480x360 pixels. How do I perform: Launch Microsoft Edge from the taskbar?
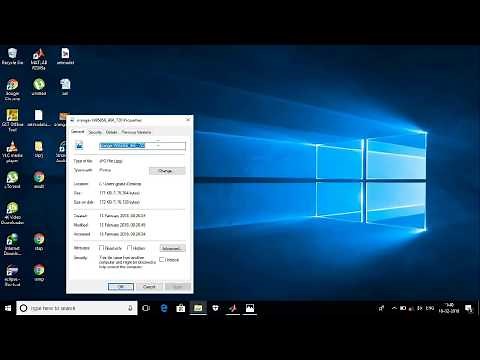coord(164,308)
